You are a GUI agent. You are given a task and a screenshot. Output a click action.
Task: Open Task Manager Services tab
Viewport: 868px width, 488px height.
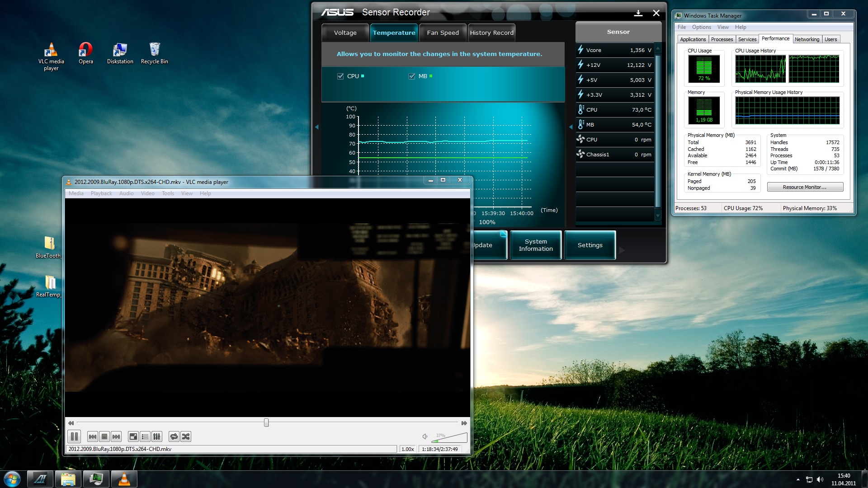pyautogui.click(x=747, y=39)
